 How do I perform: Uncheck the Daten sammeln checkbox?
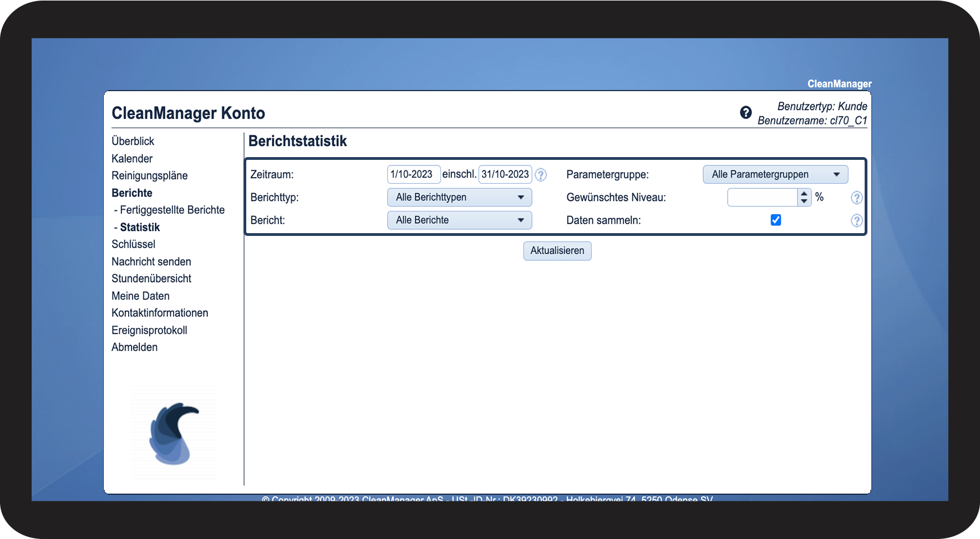coord(775,220)
